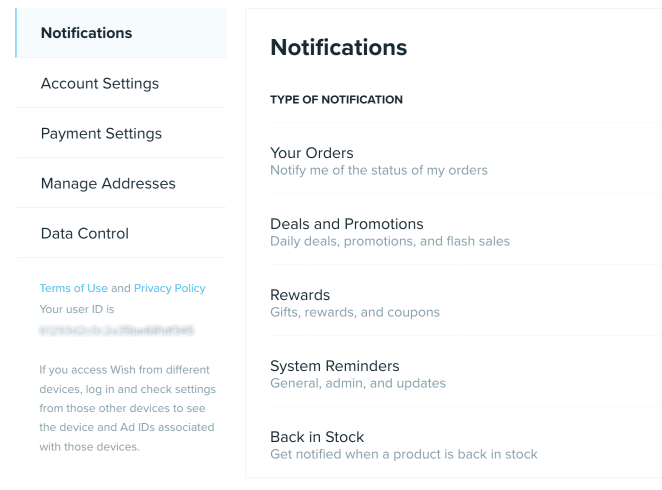Click System Reminders notification row
662x490 pixels.
tap(466, 374)
